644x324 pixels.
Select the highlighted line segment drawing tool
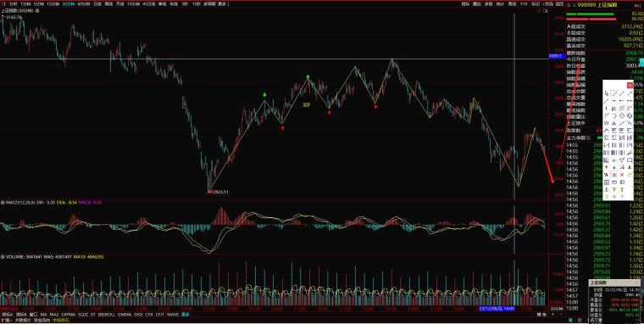[x=614, y=93]
